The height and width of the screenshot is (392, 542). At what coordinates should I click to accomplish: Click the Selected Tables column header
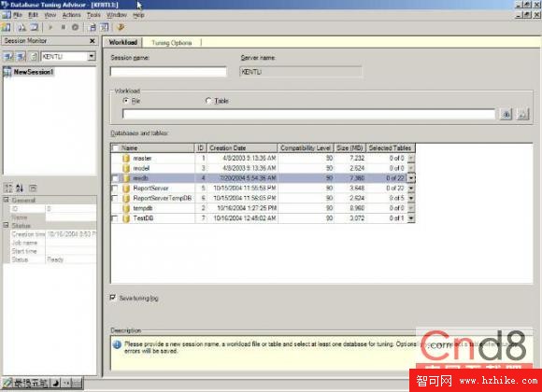pyautogui.click(x=391, y=148)
